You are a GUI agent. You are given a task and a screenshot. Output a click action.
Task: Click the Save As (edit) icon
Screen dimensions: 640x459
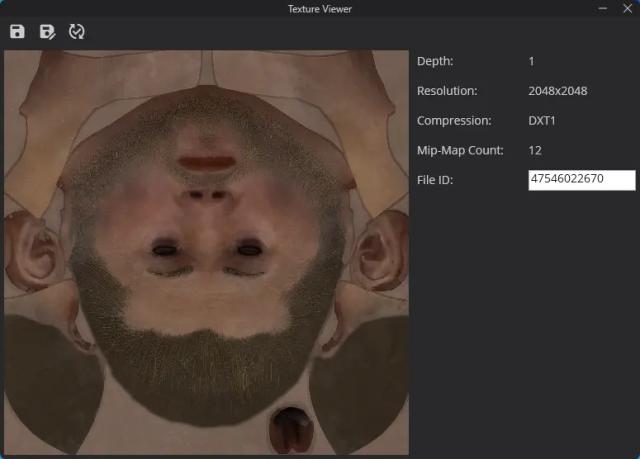click(46, 32)
